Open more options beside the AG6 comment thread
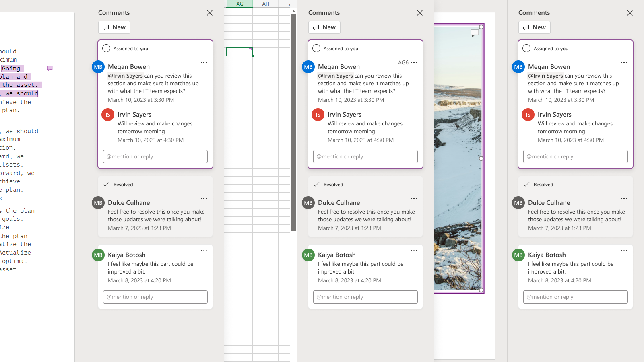The width and height of the screenshot is (644, 362). click(414, 63)
